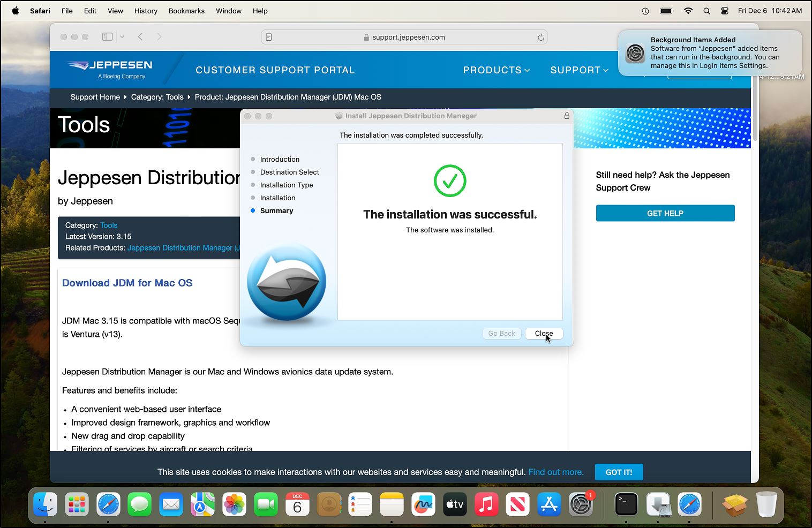
Task: Click the page reload icon in address bar
Action: tap(540, 37)
